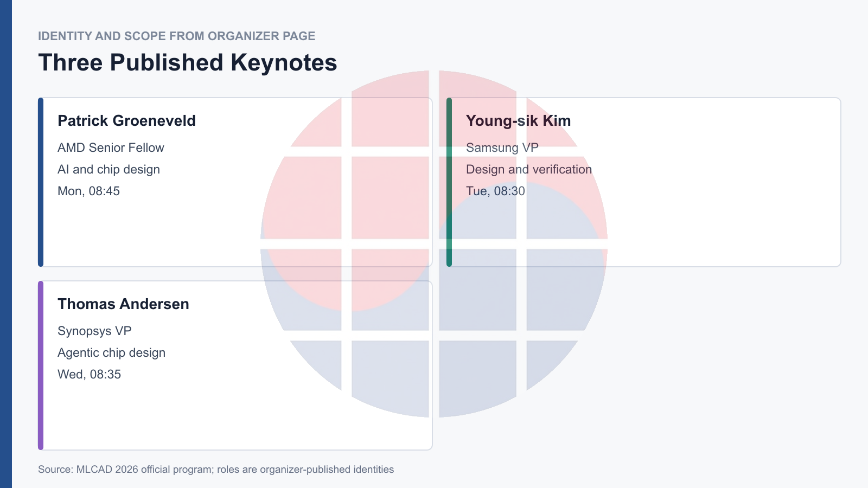
Task: Click the 'Samsung VP' line
Action: click(x=502, y=147)
